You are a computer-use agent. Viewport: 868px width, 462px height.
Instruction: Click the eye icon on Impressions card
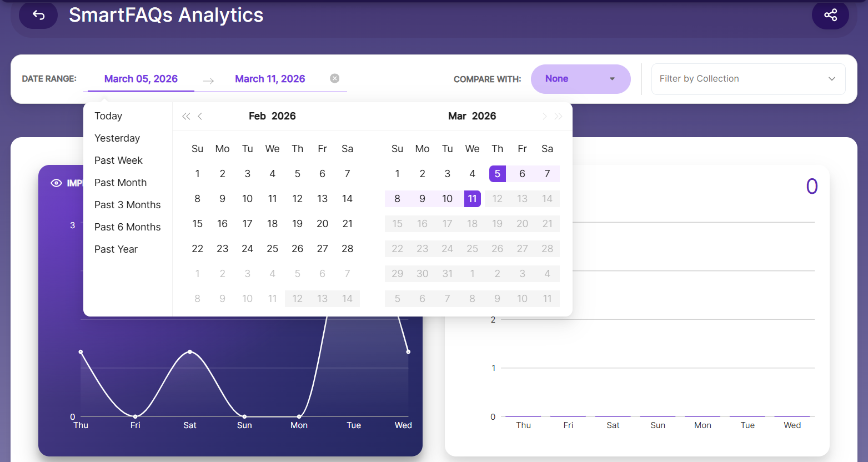coord(56,183)
